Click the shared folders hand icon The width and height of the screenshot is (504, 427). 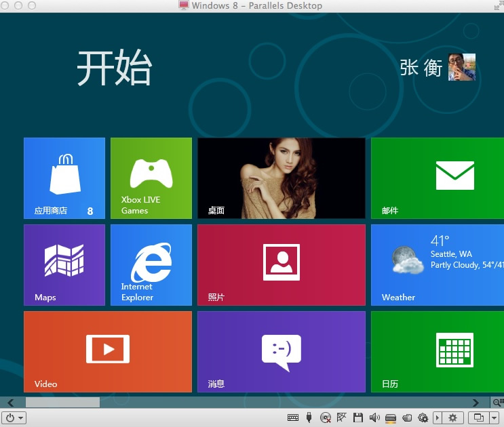point(406,418)
